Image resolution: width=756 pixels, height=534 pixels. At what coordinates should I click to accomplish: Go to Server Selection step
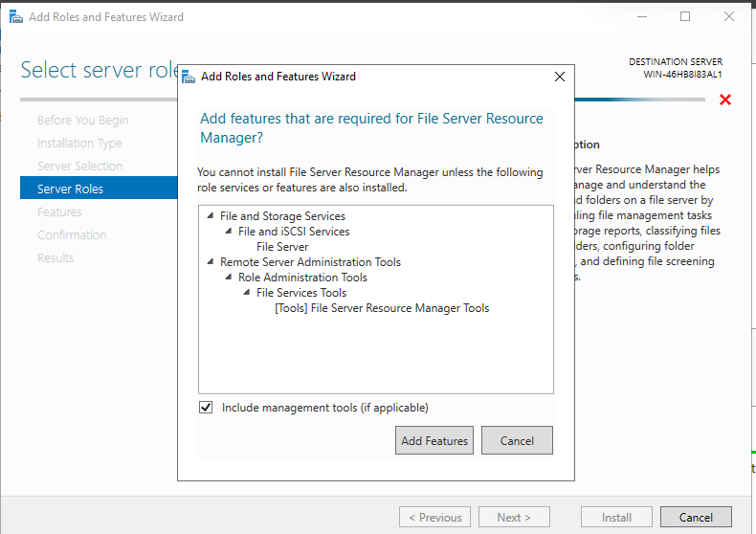(80, 166)
